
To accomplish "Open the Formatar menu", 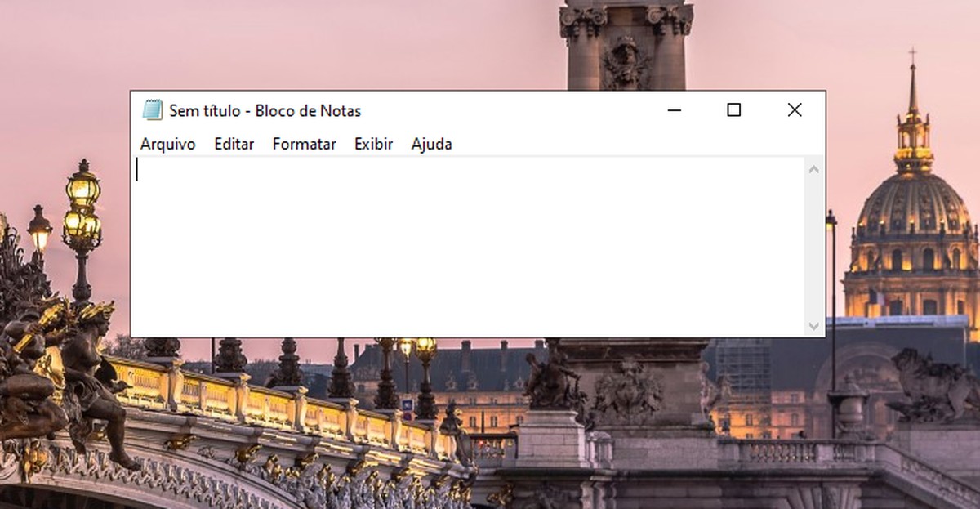I will (304, 144).
